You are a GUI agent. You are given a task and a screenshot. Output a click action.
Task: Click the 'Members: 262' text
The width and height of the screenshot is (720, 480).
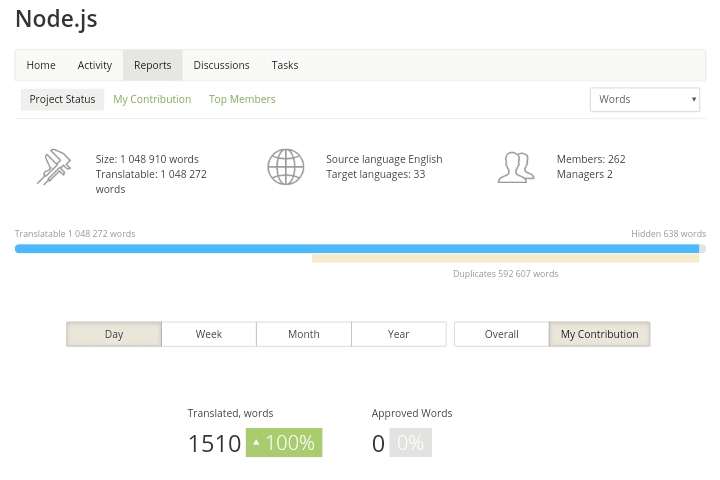(591, 159)
